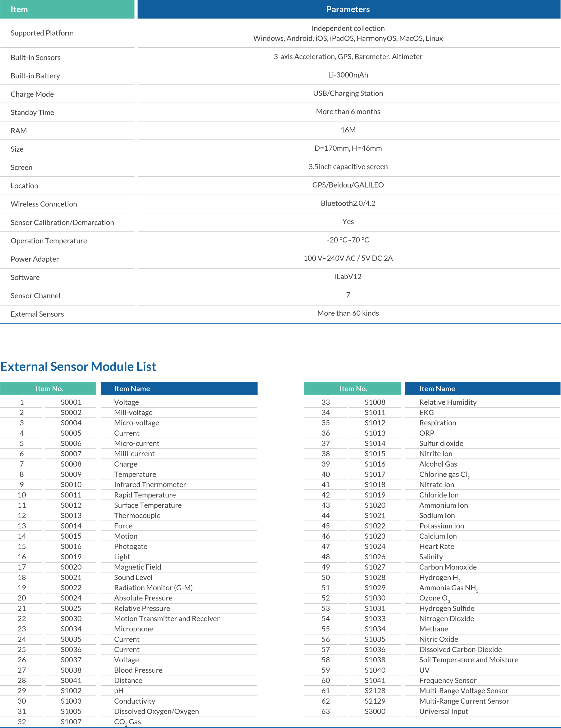The width and height of the screenshot is (561, 728).
Task: Click the Item column header
Action: tap(19, 9)
